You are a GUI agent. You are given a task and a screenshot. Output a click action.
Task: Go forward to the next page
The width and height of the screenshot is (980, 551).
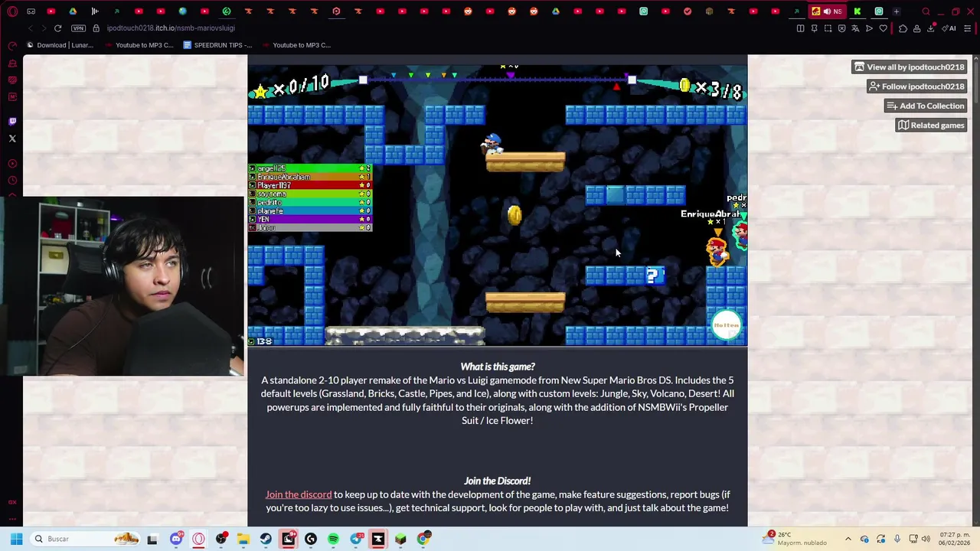click(44, 28)
